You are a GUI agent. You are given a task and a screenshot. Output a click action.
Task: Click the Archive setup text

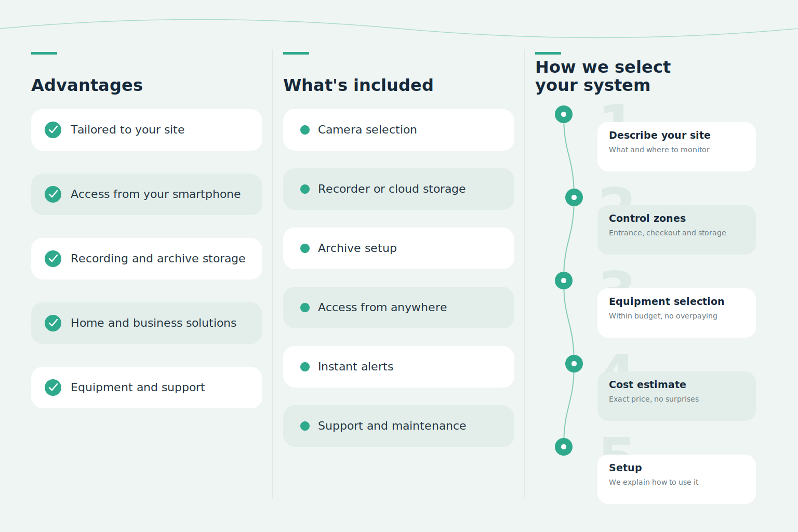point(357,248)
